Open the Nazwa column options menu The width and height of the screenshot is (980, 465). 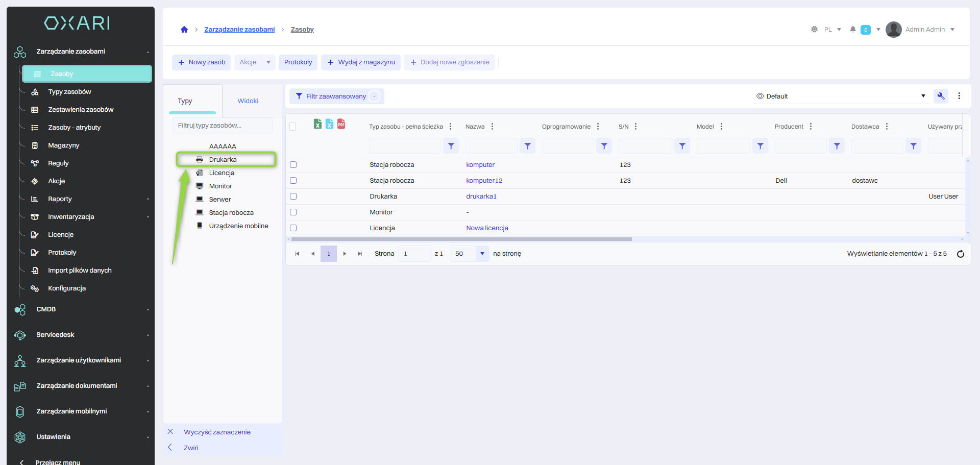point(492,127)
